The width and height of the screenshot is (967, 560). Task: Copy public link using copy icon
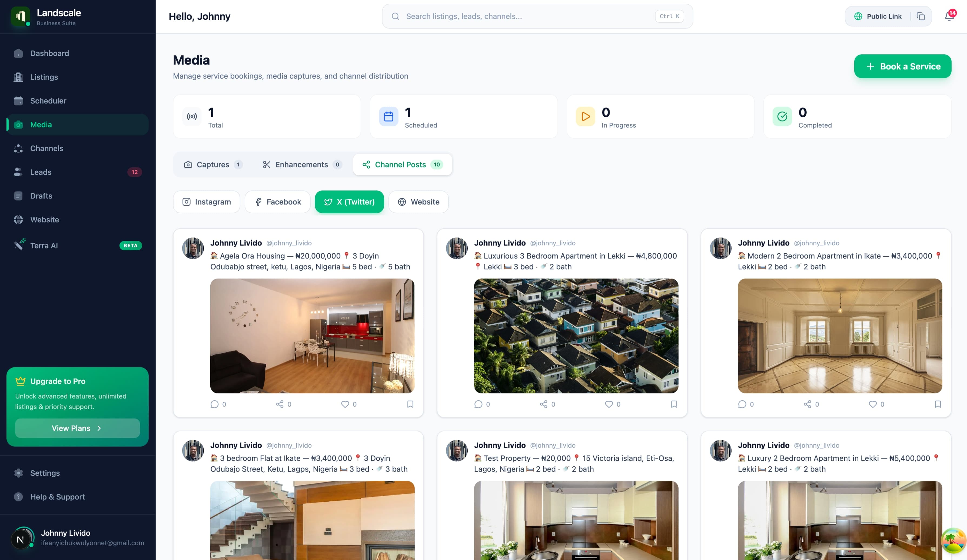(x=921, y=16)
